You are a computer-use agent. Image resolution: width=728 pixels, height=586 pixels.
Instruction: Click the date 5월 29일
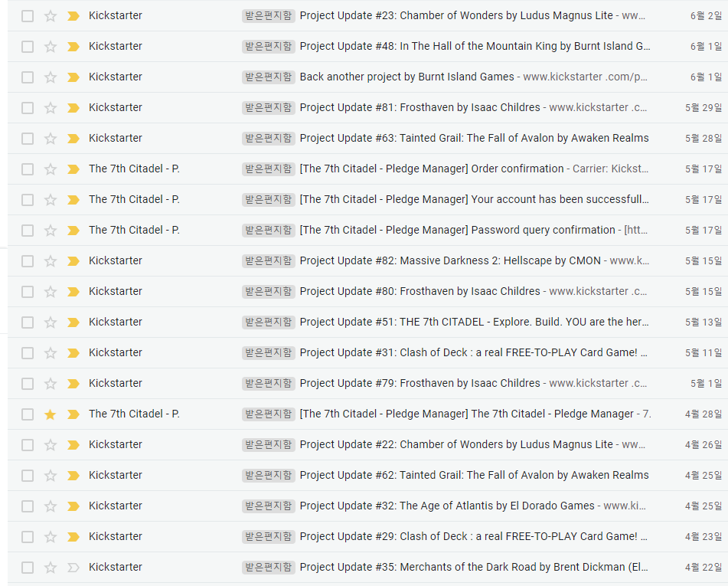pos(704,108)
